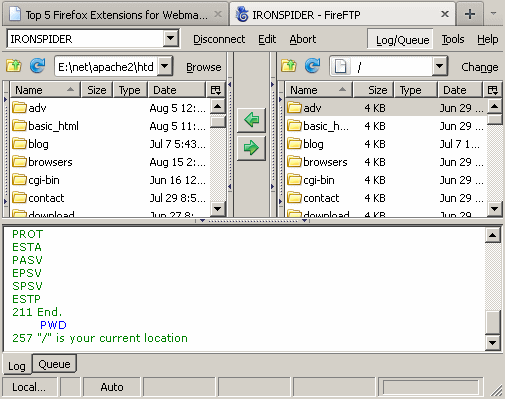
Task: Expand the remote path dropdown
Action: 440,66
